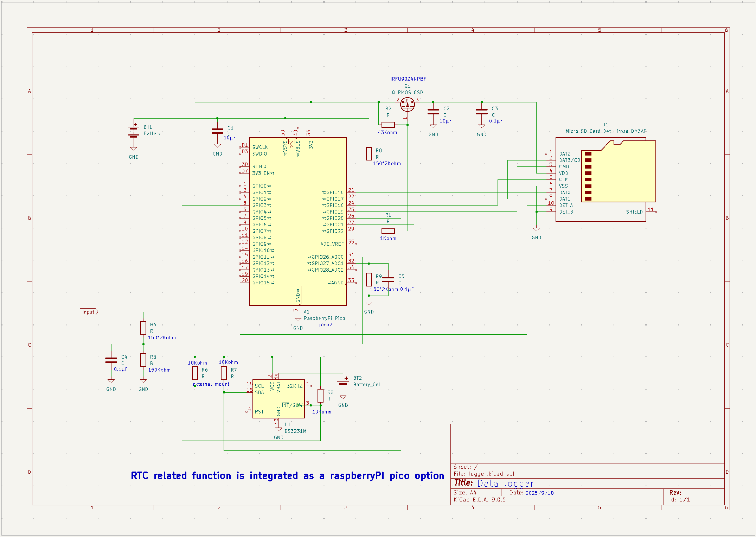Click the R2 43Kohm resistor symbol
The image size is (756, 537).
pos(388,125)
